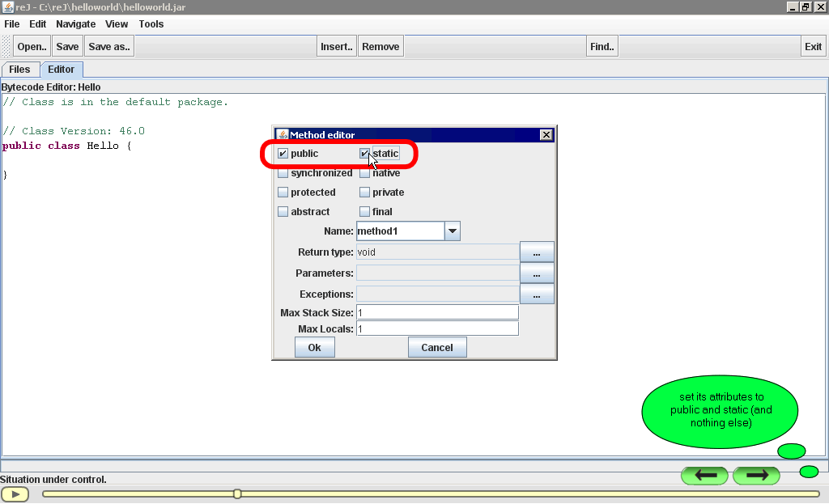
Task: Open the Exceptions chooser button
Action: point(537,294)
